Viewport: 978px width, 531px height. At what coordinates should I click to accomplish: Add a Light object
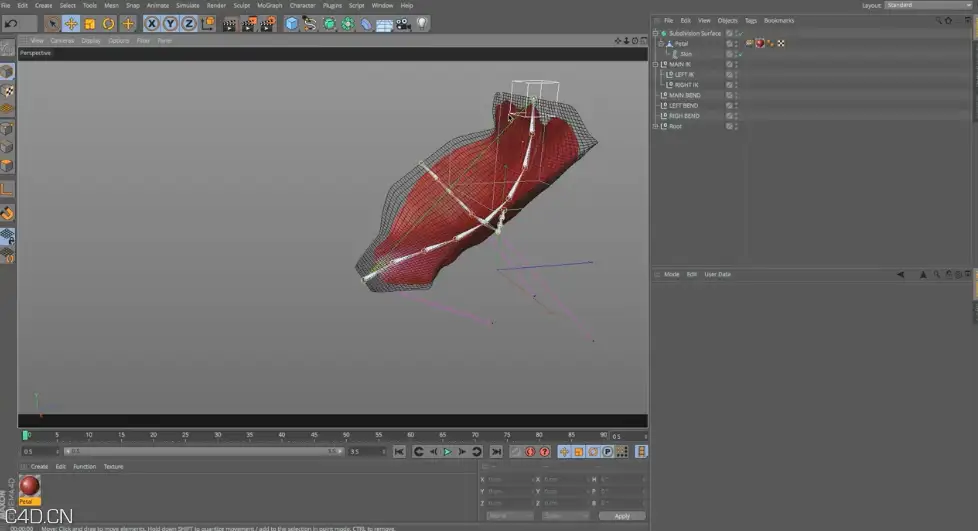point(422,24)
